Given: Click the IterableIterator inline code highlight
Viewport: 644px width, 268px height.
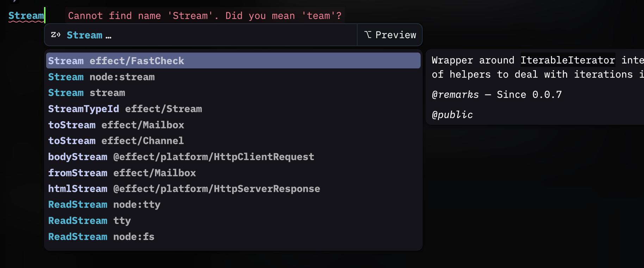Looking at the screenshot, I should point(568,60).
